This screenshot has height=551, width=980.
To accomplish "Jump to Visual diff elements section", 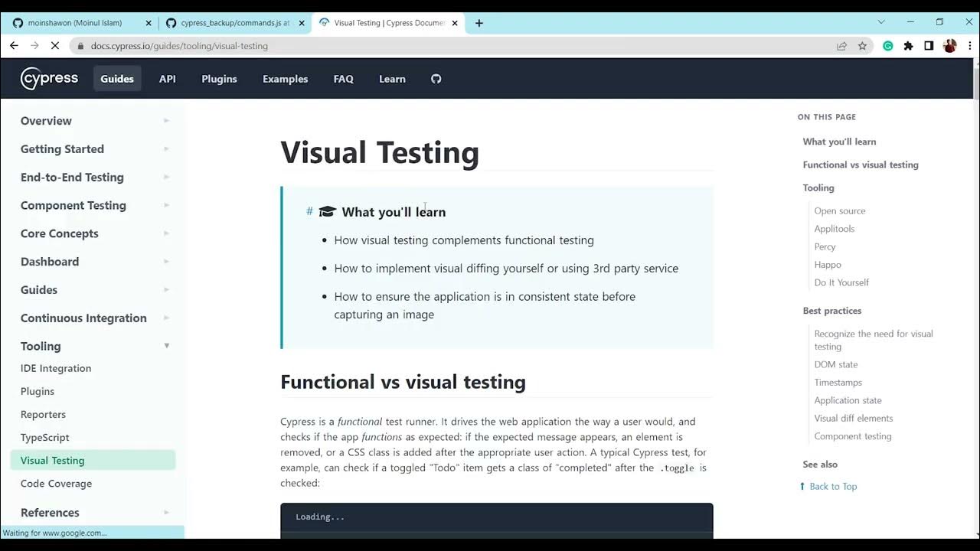I will tap(854, 419).
